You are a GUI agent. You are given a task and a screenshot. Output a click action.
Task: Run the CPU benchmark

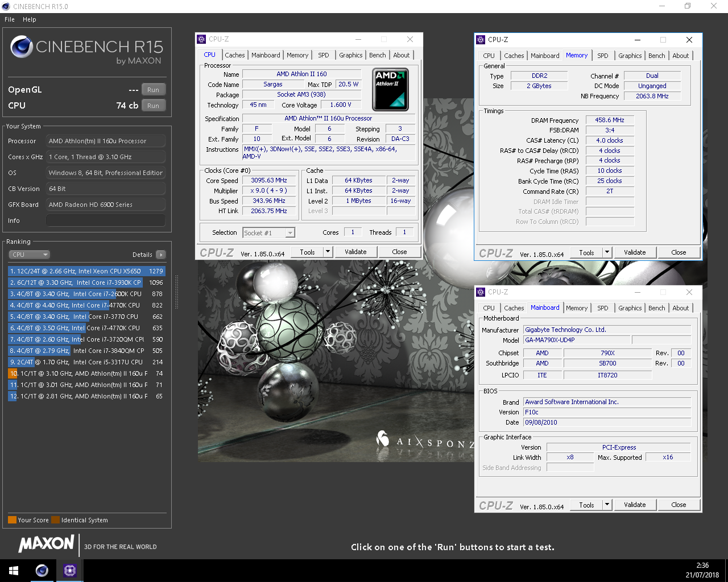point(154,106)
